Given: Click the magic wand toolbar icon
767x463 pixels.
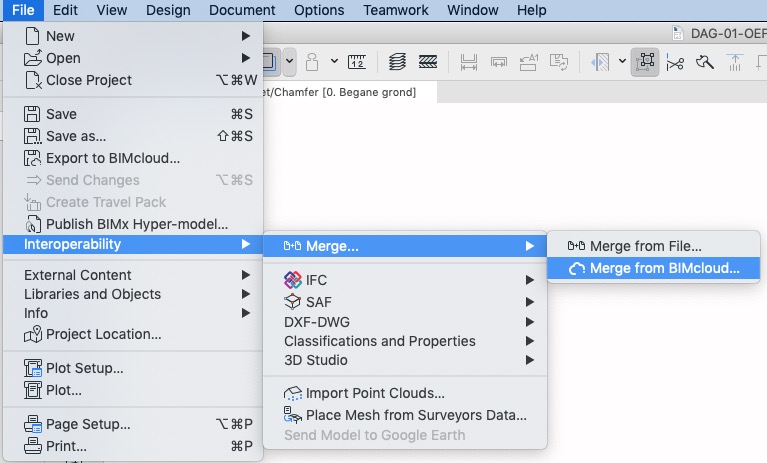Looking at the screenshot, I should pyautogui.click(x=705, y=62).
